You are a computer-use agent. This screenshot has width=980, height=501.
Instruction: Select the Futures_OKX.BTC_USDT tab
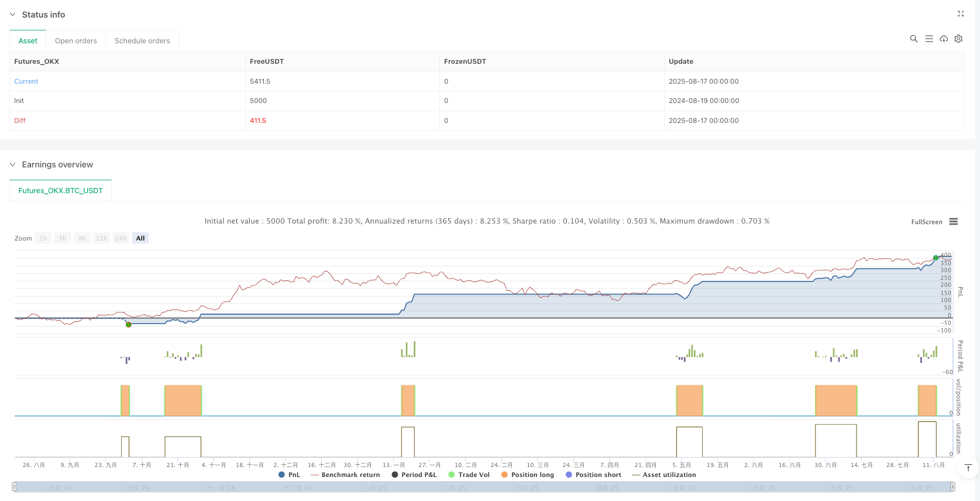pos(60,191)
